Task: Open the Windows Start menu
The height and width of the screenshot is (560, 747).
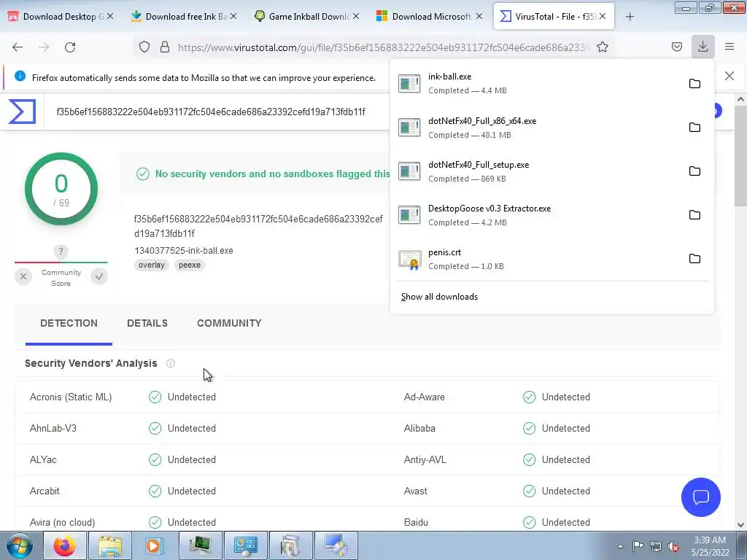Action: coord(20,545)
